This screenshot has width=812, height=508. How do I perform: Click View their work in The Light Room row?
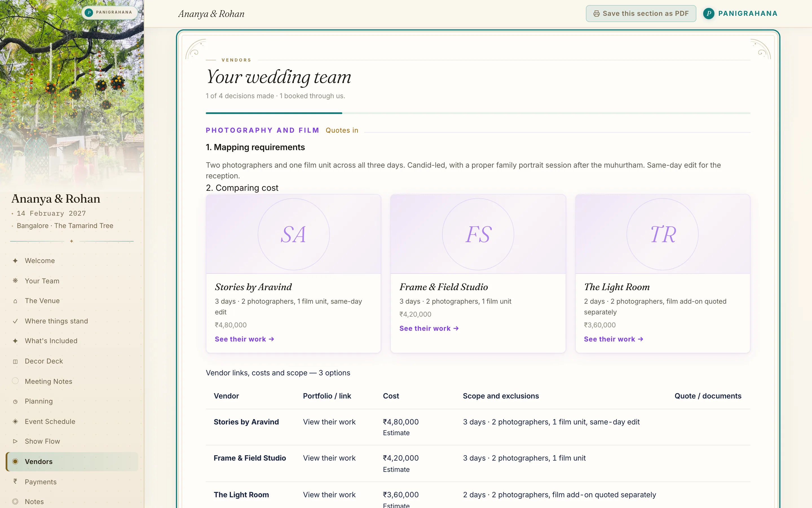(x=329, y=495)
